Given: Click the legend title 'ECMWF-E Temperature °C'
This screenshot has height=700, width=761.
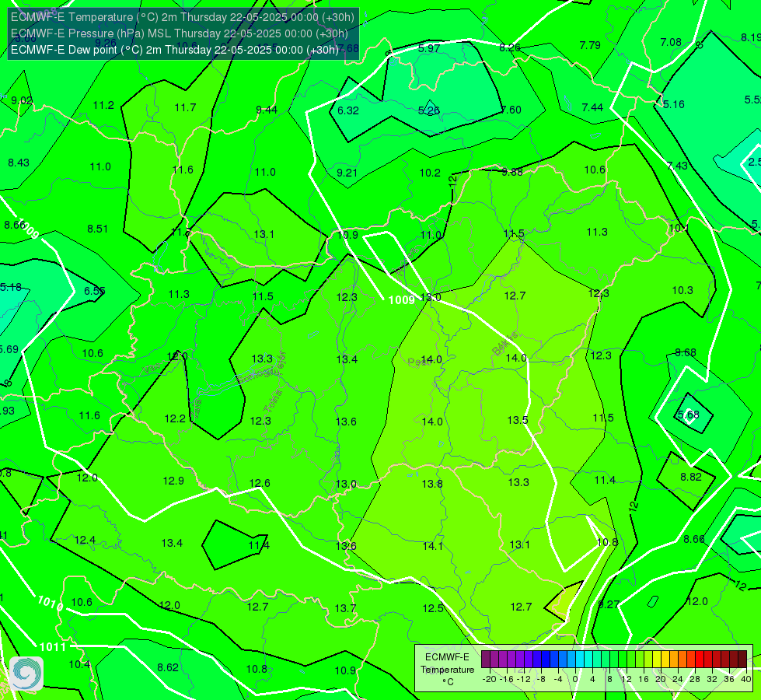Looking at the screenshot, I should click(x=447, y=670).
